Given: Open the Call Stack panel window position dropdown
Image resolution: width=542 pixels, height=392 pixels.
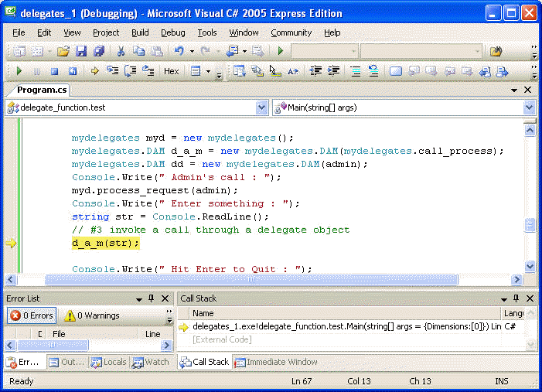Looking at the screenshot, I should click(x=516, y=298).
